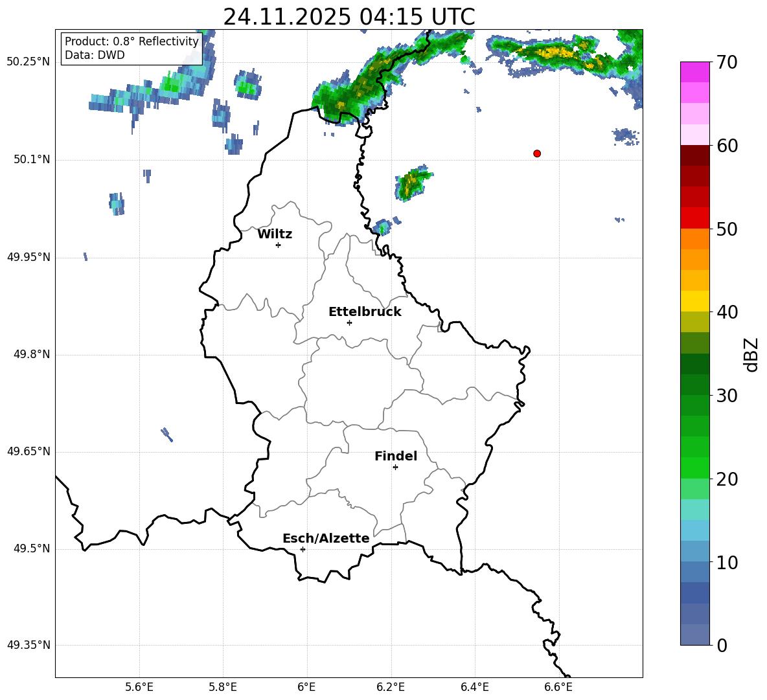This screenshot has width=767, height=700.
Task: Click the 'Product: 0.8° Reflectivity' text
Action: pyautogui.click(x=132, y=41)
